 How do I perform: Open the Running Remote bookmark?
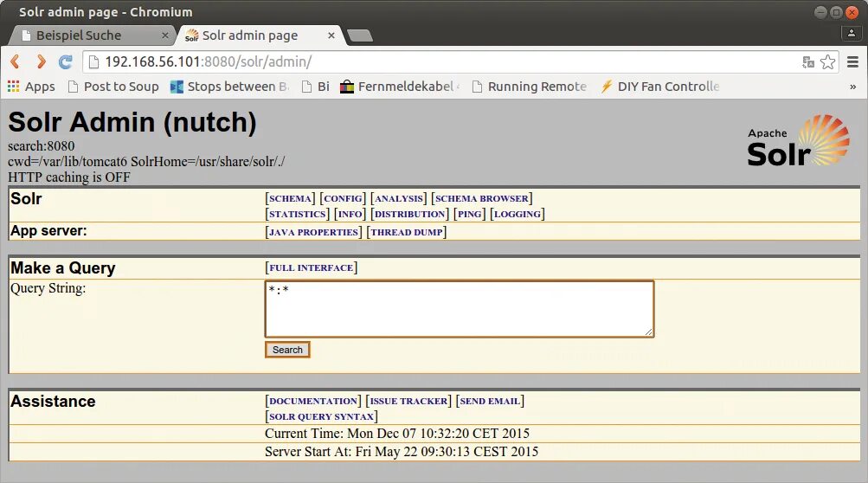coord(530,87)
